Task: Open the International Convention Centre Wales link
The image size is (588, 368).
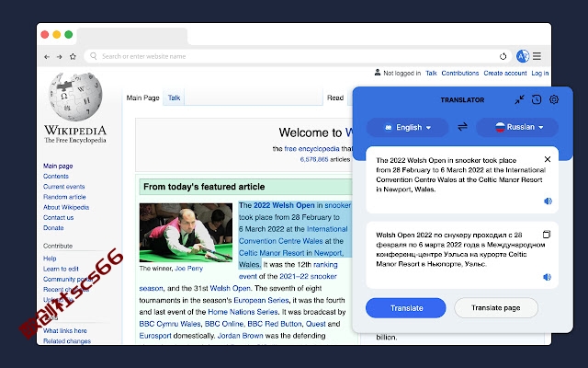Action: pos(293,236)
